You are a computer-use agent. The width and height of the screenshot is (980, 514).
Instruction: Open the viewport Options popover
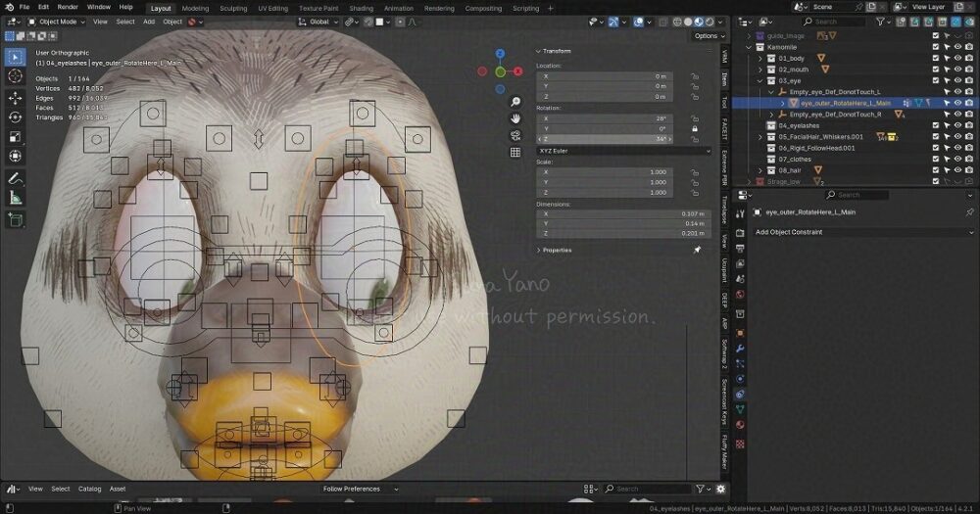pos(706,36)
